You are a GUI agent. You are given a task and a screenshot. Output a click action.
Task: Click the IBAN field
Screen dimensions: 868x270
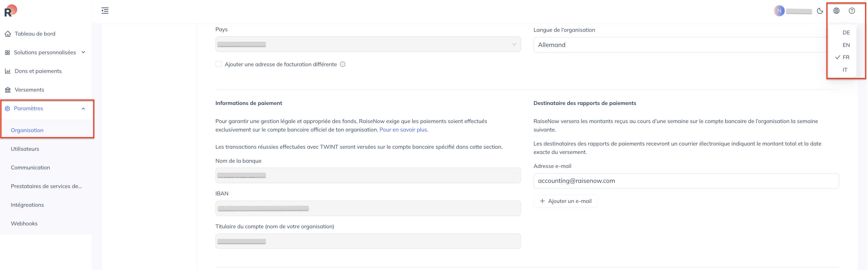[368, 208]
